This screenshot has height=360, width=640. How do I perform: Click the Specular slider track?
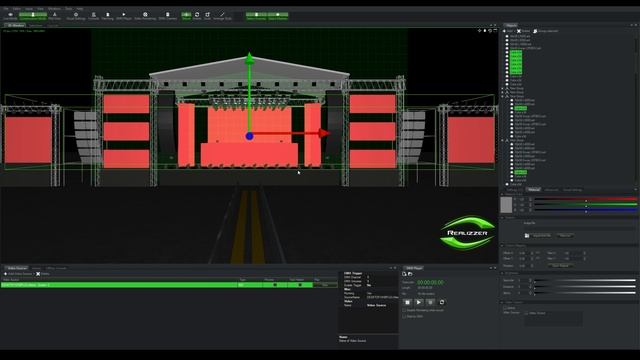click(x=585, y=280)
